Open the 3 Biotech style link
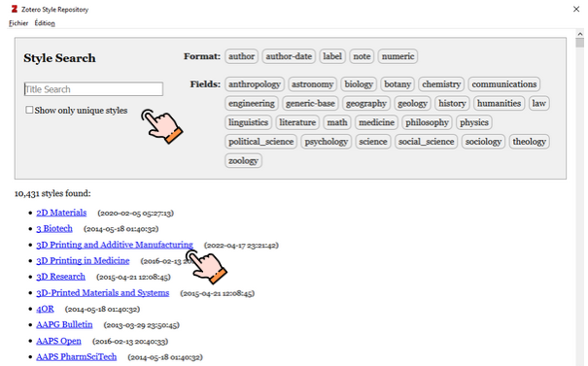 pos(54,228)
